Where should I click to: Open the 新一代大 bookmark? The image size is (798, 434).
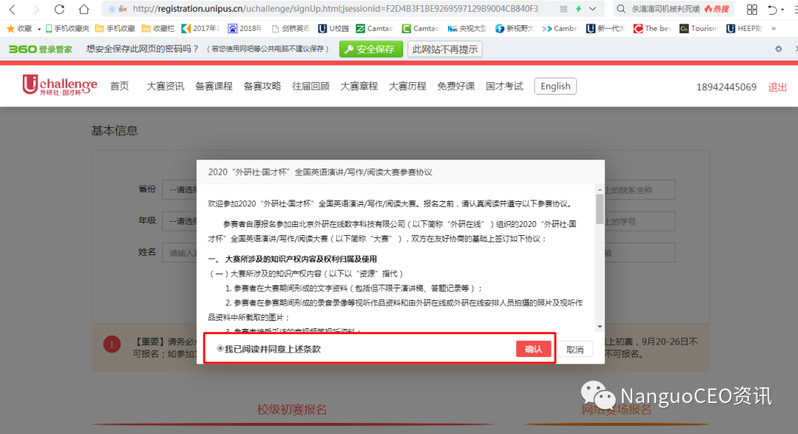605,28
